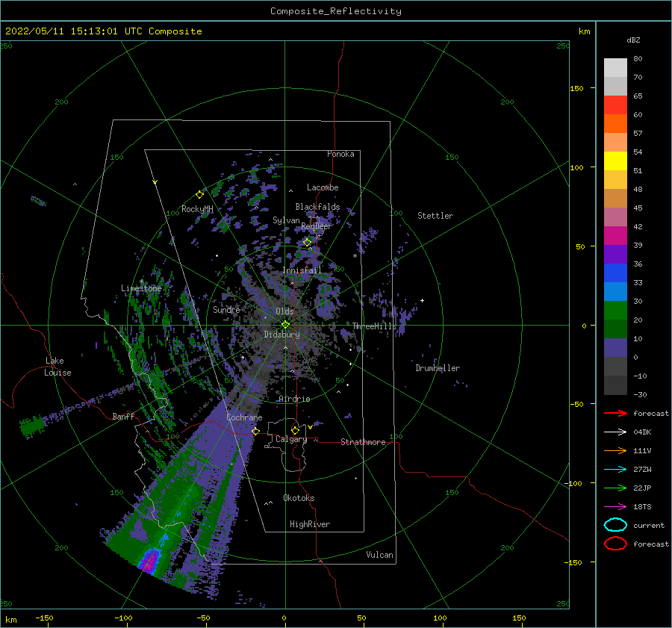
Task: Click the Ponoka city label
Action: pos(340,154)
